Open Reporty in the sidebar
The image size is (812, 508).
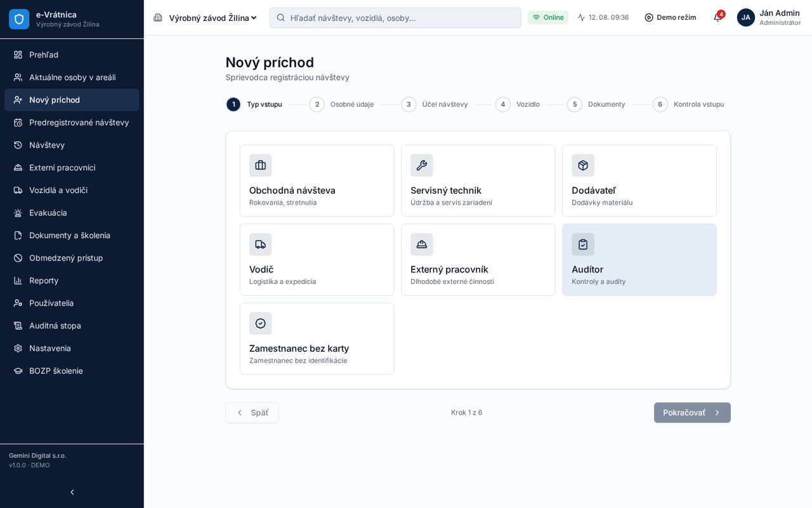72,280
